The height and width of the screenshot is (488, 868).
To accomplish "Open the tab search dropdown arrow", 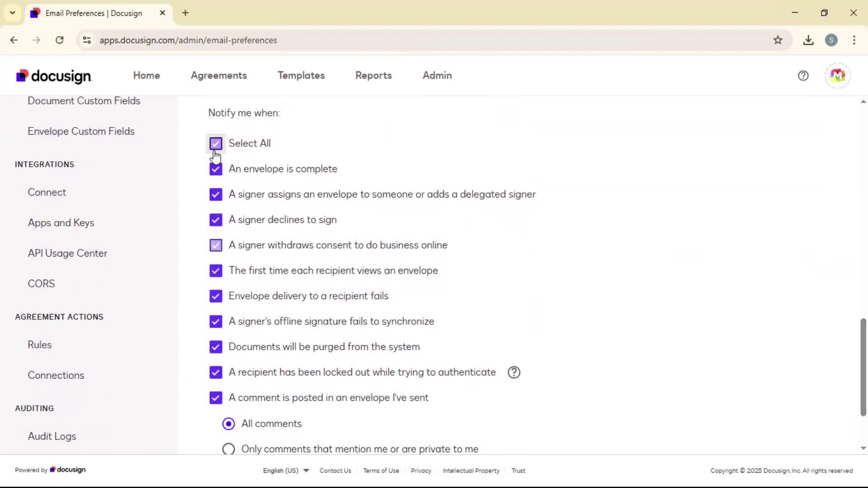I will click(12, 13).
